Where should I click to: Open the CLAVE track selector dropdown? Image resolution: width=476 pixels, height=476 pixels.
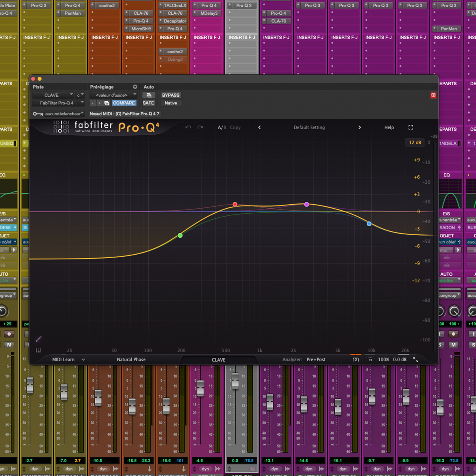(x=54, y=95)
